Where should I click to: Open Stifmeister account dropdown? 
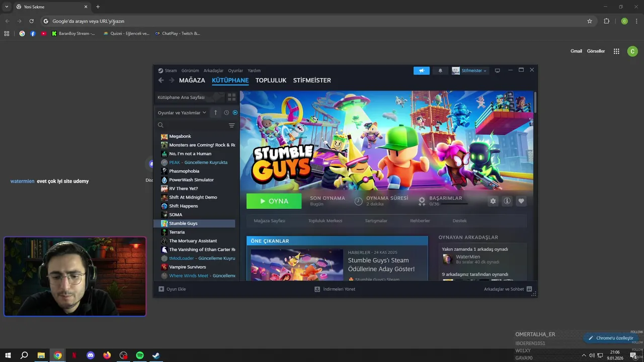tap(469, 70)
